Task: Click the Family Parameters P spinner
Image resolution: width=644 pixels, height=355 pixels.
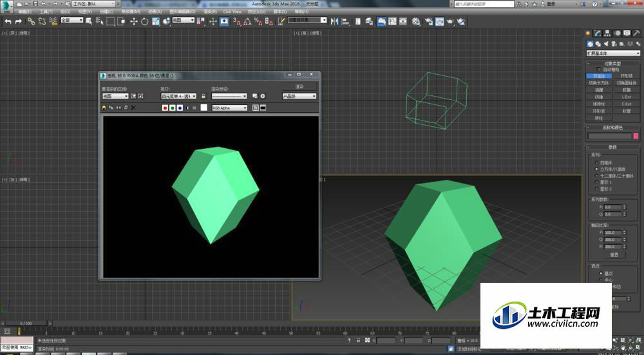Action: (x=625, y=207)
